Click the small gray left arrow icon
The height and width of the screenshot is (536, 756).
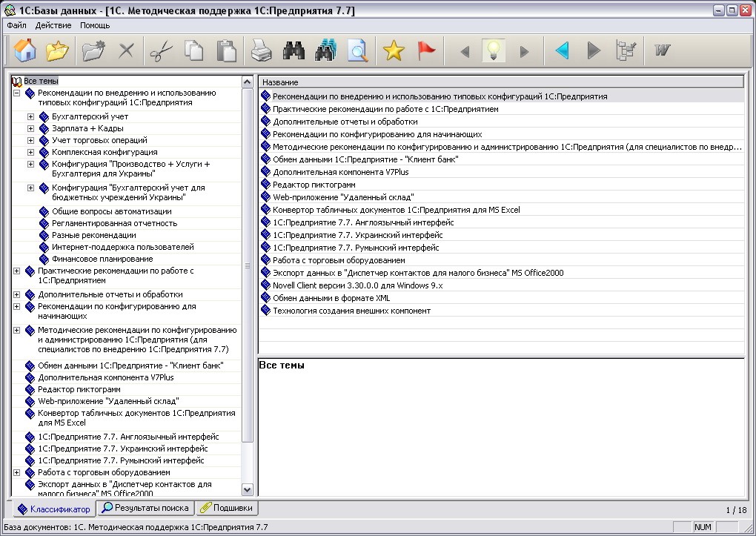tap(465, 51)
